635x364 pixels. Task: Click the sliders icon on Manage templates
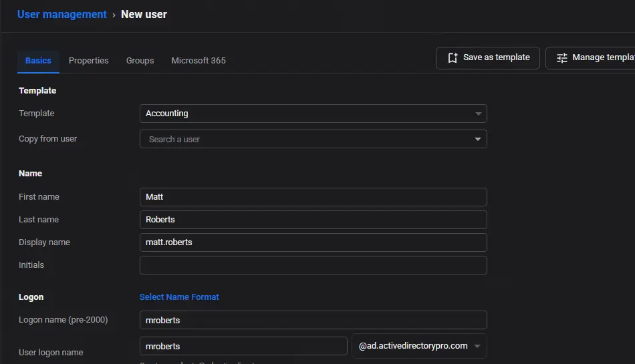click(x=561, y=58)
